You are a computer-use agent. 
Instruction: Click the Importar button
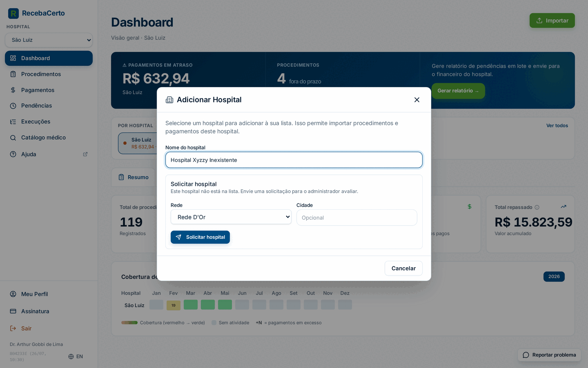(552, 21)
